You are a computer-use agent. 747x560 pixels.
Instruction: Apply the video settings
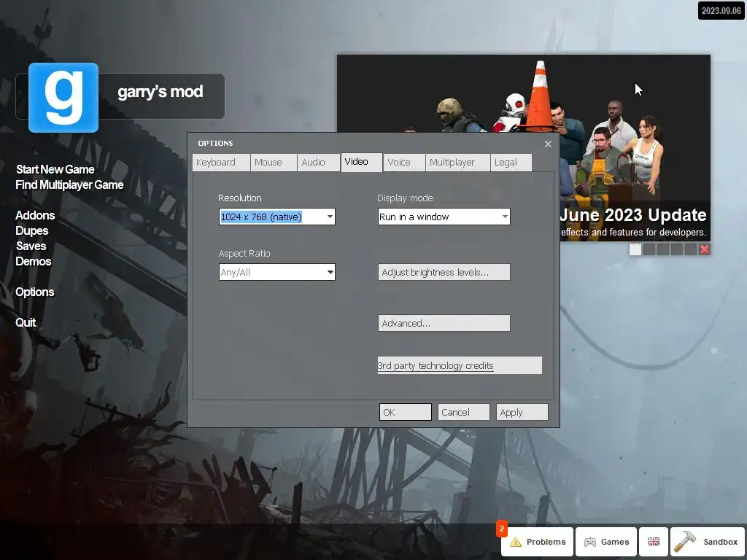(x=522, y=412)
